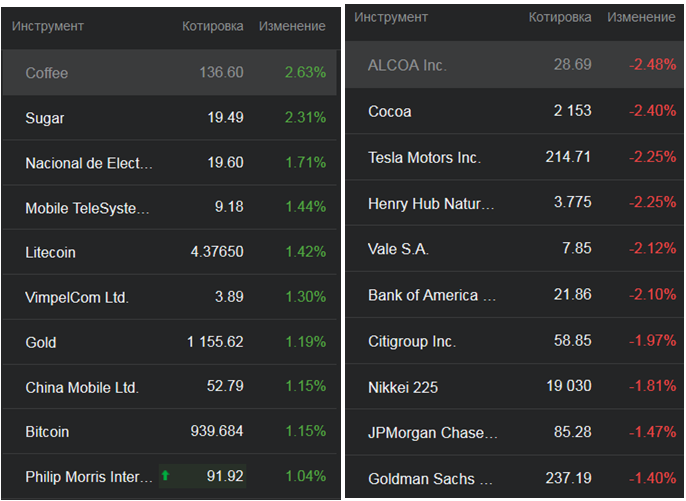Select VimpelCom Ltd. row

coord(77,297)
